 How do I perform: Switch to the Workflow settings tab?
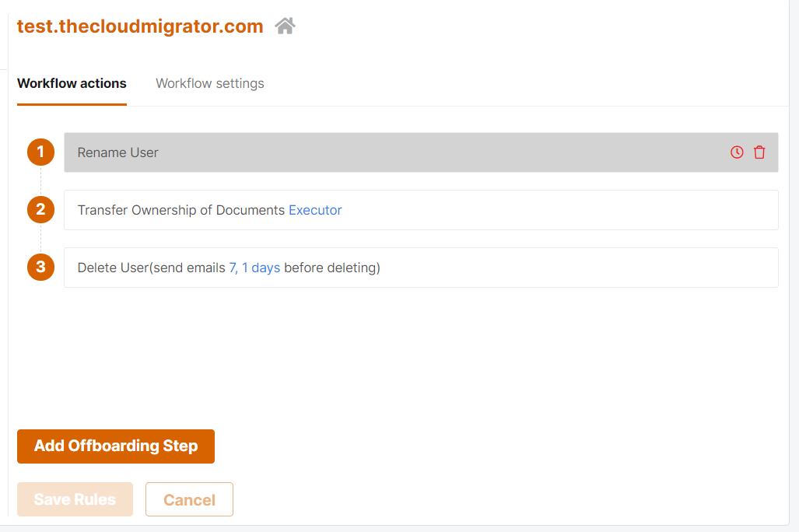coord(210,83)
